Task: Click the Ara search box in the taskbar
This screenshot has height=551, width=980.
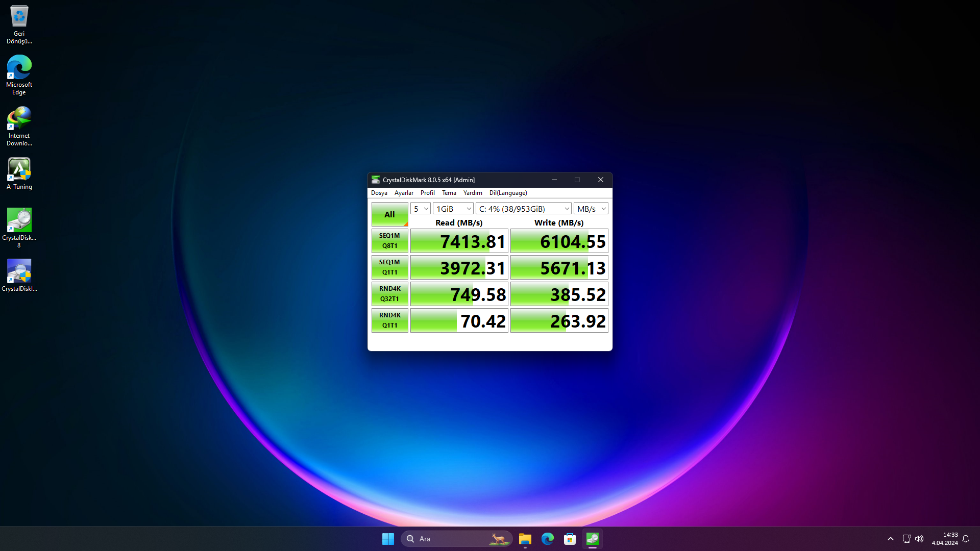Action: pyautogui.click(x=449, y=539)
